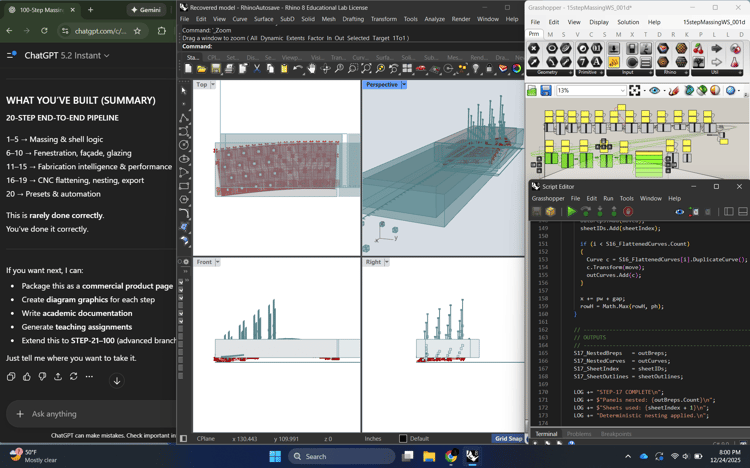Click the thumbs up icon on ChatGPT response
The width and height of the screenshot is (750, 468).
point(27,377)
